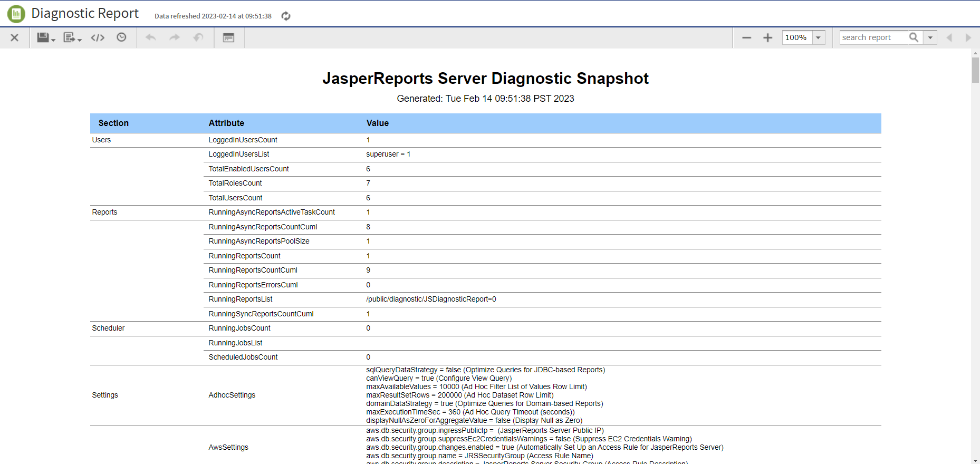The width and height of the screenshot is (980, 464).
Task: Click the TotalRolesCount attribute
Action: pos(235,183)
